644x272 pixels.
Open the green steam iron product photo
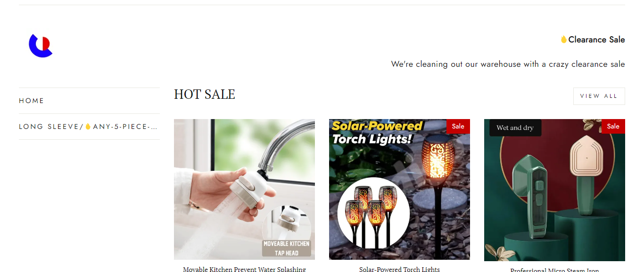(x=554, y=190)
